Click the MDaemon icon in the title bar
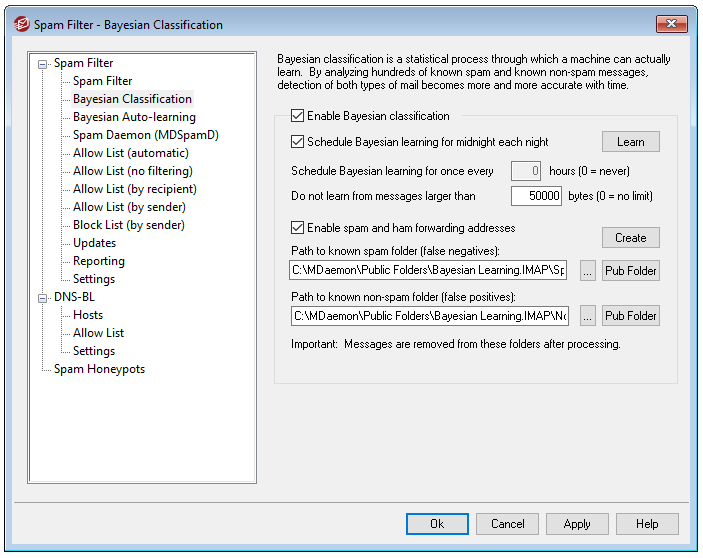This screenshot has width=703, height=558. (21, 24)
